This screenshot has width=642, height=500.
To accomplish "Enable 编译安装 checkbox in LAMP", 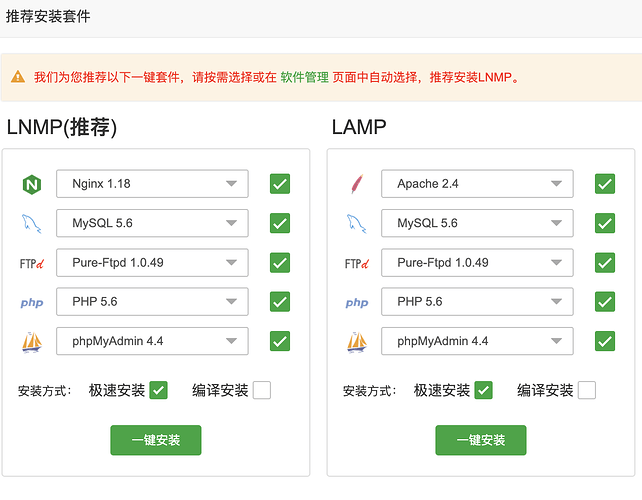I will (x=587, y=390).
